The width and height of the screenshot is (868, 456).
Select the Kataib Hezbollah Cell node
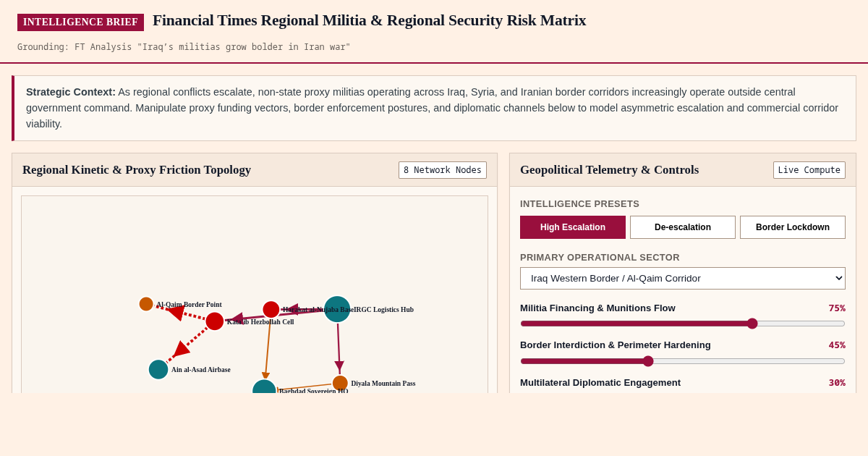point(215,321)
